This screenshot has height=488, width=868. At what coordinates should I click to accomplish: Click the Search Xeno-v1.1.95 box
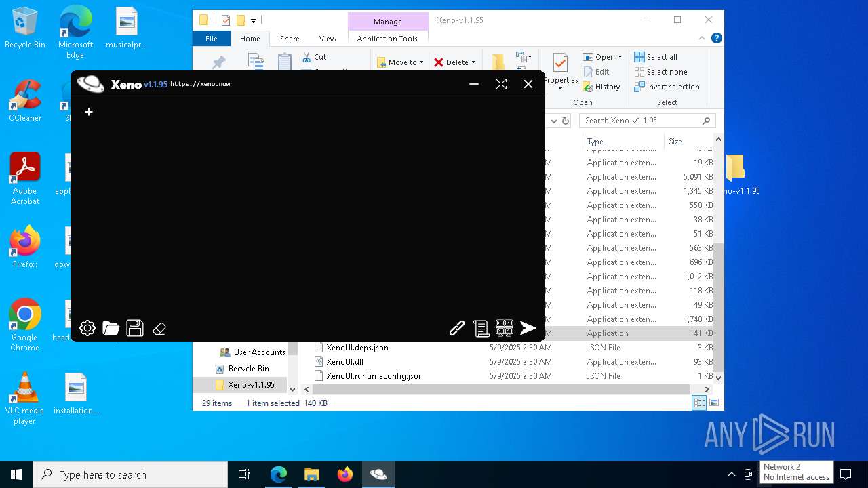coord(648,121)
